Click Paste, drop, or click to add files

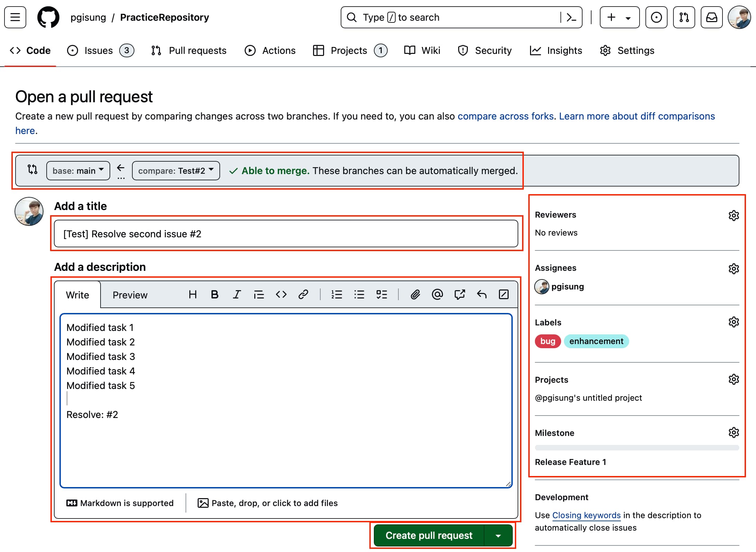point(268,503)
